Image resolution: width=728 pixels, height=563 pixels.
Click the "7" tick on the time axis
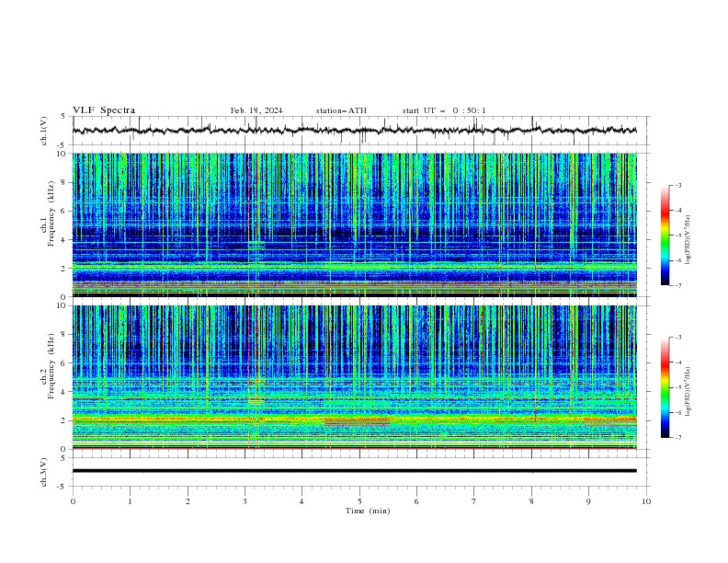point(474,501)
